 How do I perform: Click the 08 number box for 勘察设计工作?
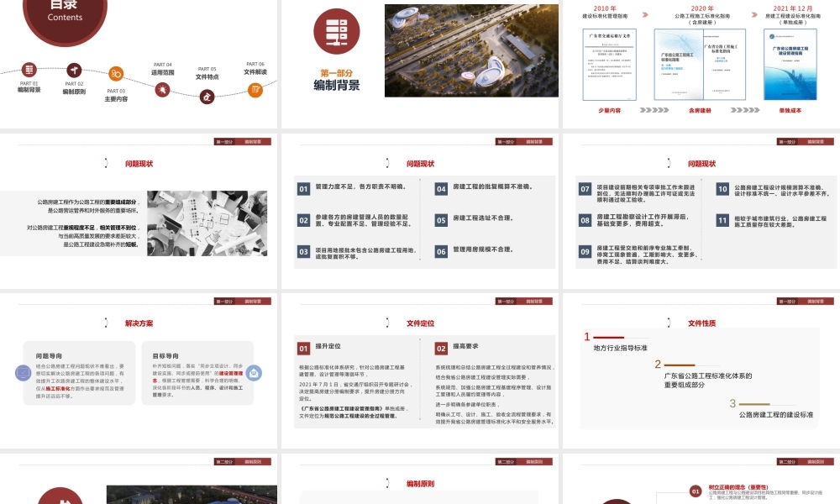click(585, 220)
